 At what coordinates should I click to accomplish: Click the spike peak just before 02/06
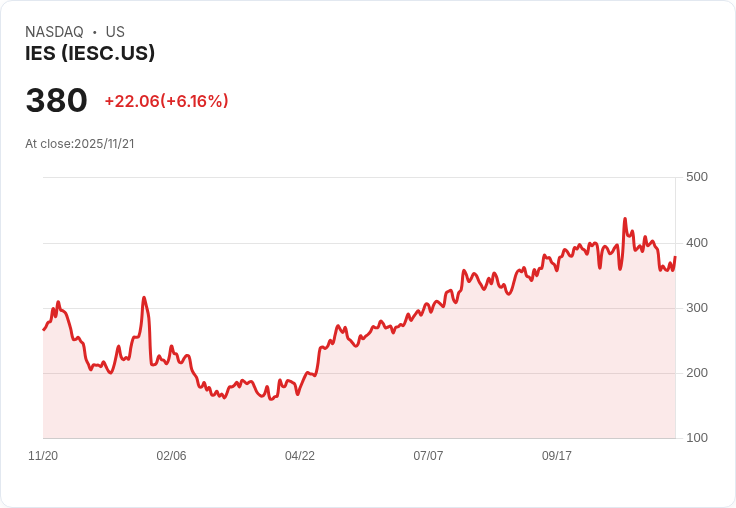[144, 298]
